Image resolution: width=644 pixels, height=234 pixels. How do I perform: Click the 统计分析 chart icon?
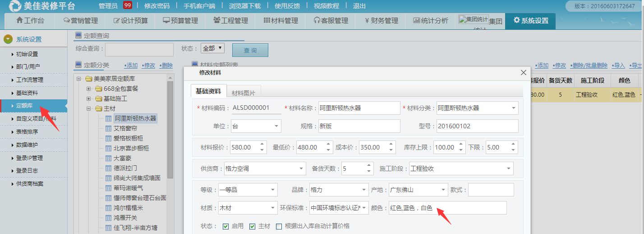click(416, 20)
